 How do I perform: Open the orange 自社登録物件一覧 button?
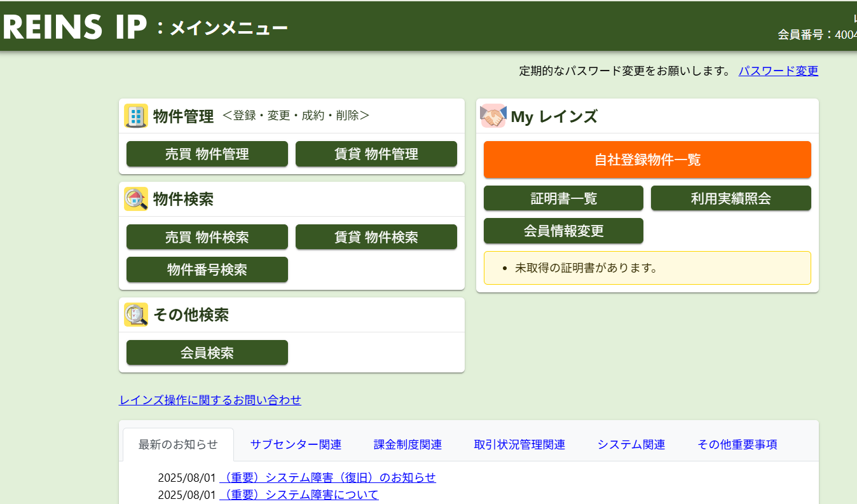pyautogui.click(x=647, y=160)
